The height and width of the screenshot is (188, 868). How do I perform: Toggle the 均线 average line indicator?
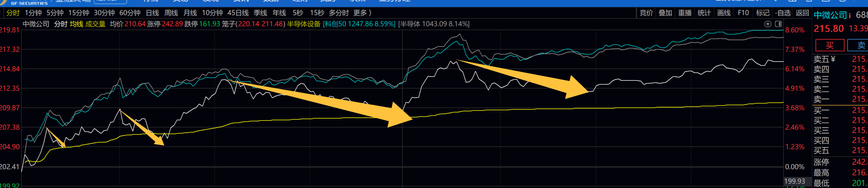(x=77, y=24)
